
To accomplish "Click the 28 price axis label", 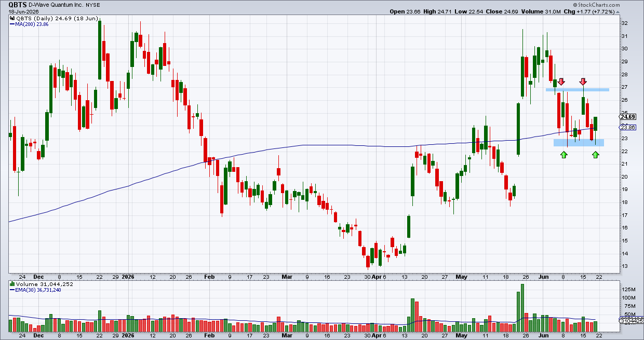I will pos(625,74).
